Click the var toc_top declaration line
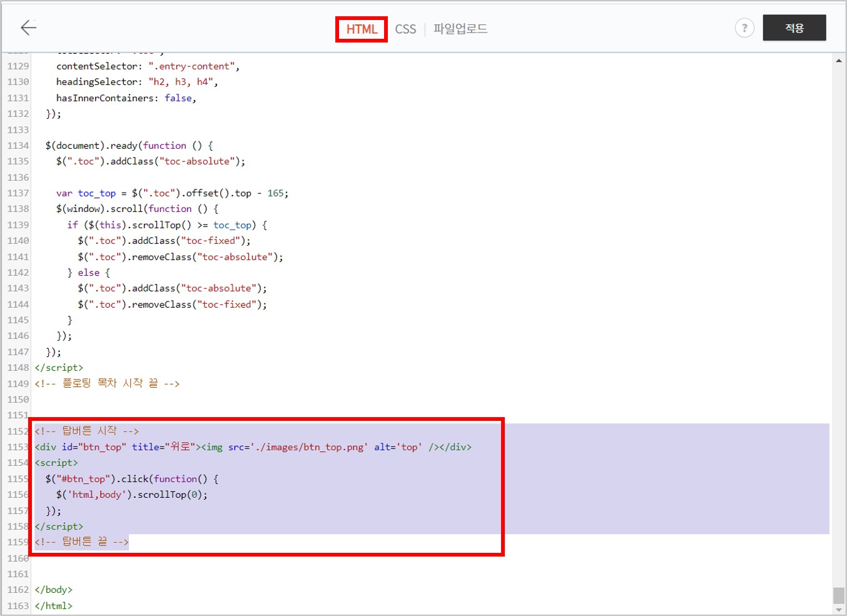The image size is (847, 616). click(172, 193)
